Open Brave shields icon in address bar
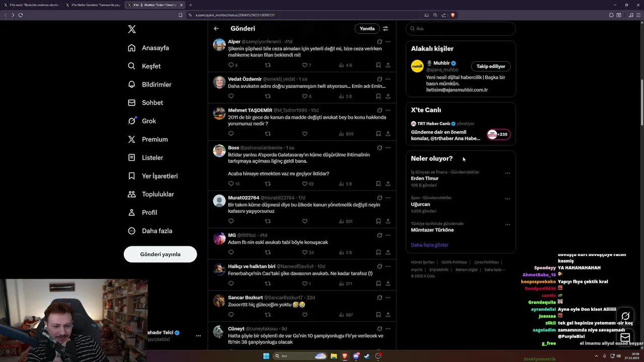The image size is (644, 362). pyautogui.click(x=453, y=15)
